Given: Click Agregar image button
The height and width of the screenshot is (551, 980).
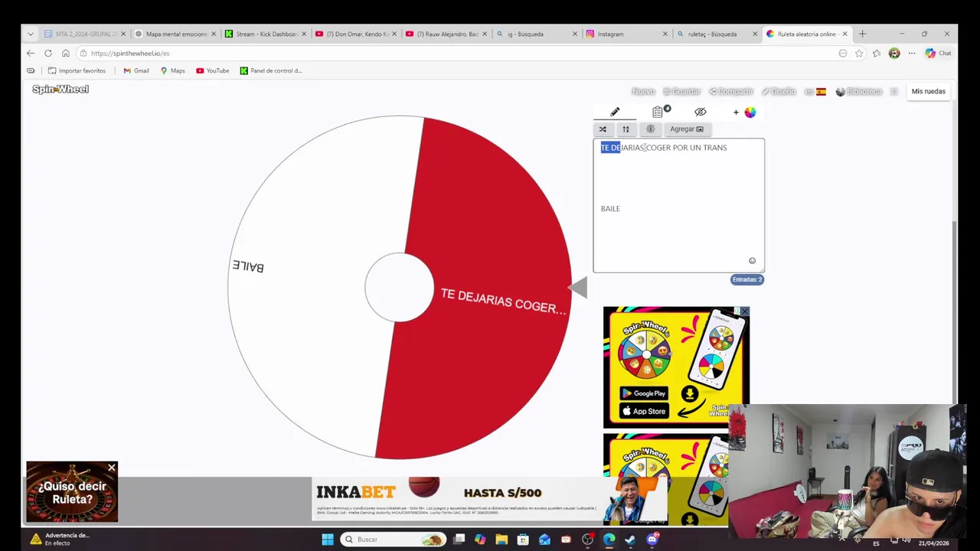Looking at the screenshot, I should pyautogui.click(x=687, y=129).
